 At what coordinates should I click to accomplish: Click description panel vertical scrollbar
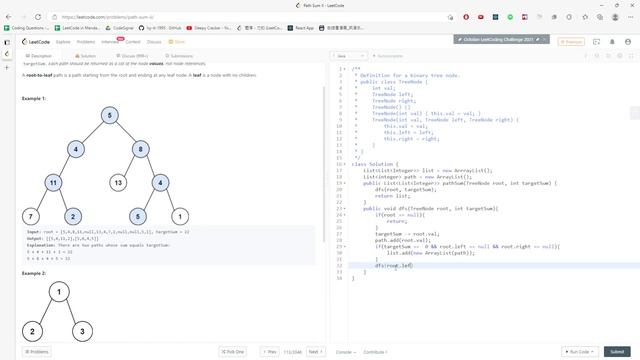click(324, 163)
